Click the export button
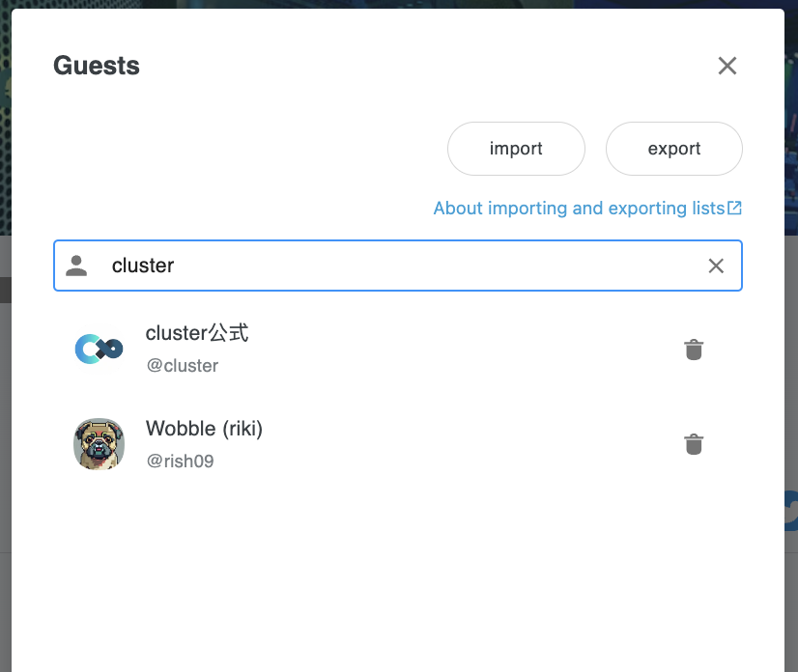This screenshot has height=672, width=798. point(673,149)
